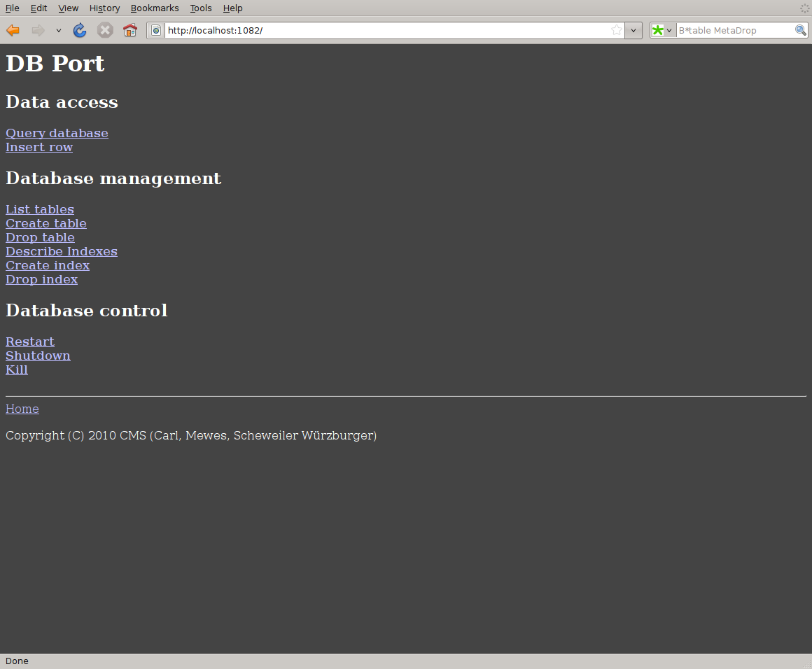This screenshot has width=812, height=669.
Task: Click the Restart database link
Action: click(30, 341)
